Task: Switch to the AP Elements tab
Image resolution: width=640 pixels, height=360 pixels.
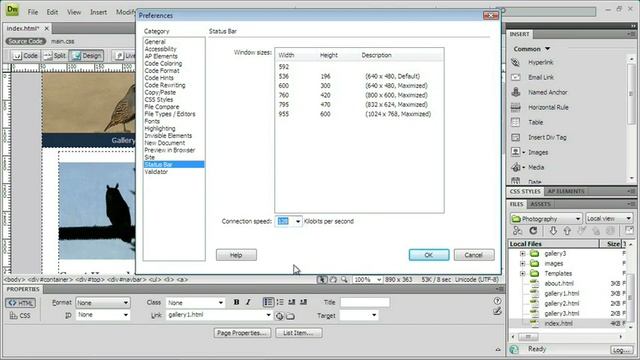Action: click(565, 191)
